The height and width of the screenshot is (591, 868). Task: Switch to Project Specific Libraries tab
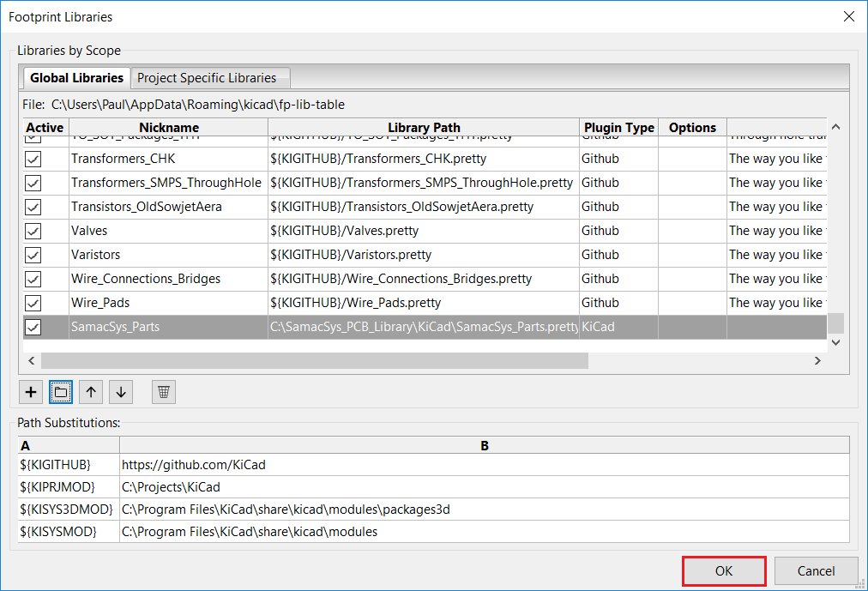pos(207,78)
